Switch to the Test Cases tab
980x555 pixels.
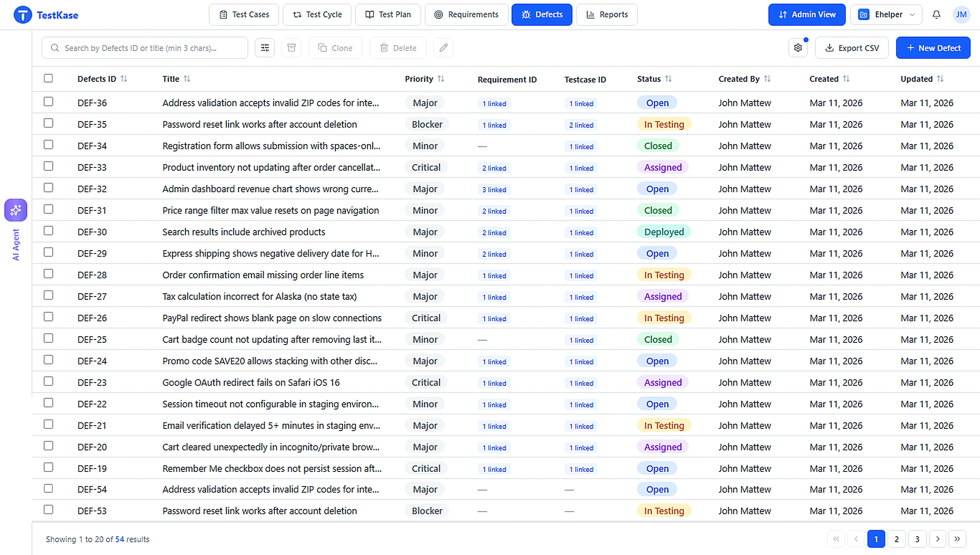click(244, 14)
